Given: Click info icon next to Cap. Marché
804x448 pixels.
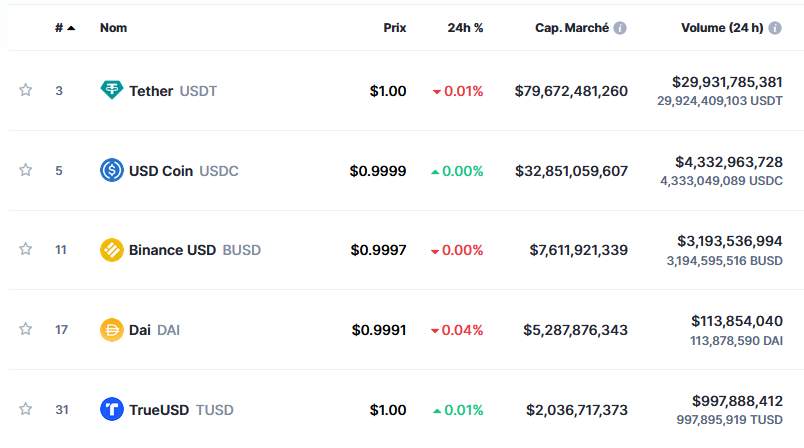Looking at the screenshot, I should click(x=620, y=28).
